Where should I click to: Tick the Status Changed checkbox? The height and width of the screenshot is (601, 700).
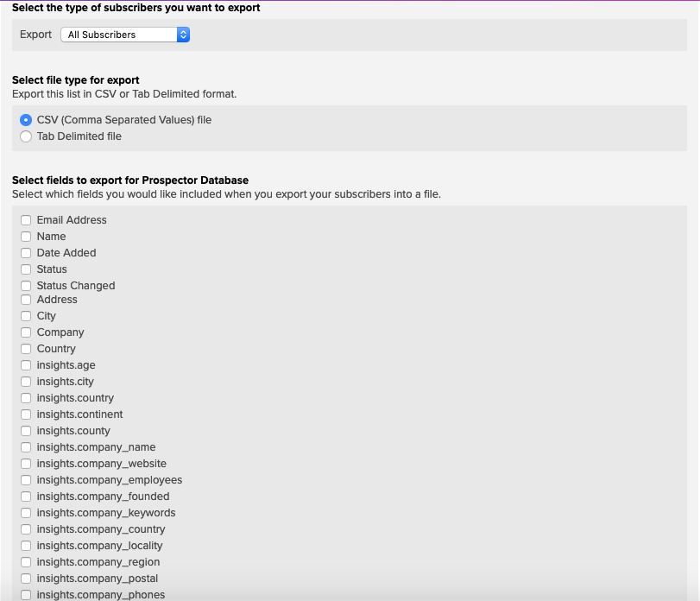click(x=26, y=286)
